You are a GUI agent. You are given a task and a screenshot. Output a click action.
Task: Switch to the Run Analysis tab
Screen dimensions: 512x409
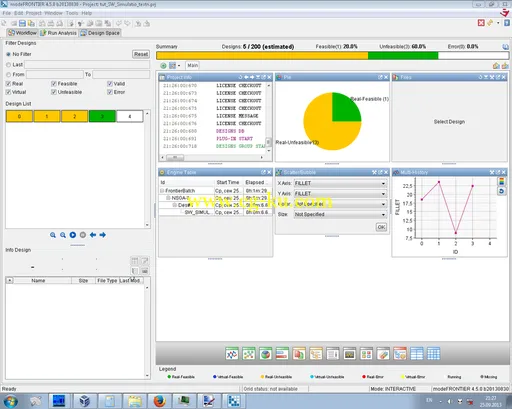coord(58,33)
